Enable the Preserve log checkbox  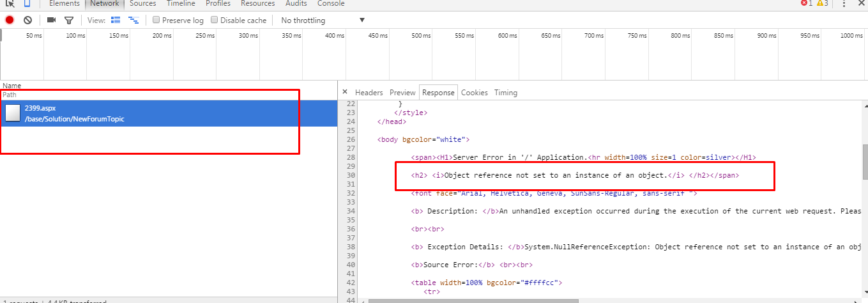[156, 20]
